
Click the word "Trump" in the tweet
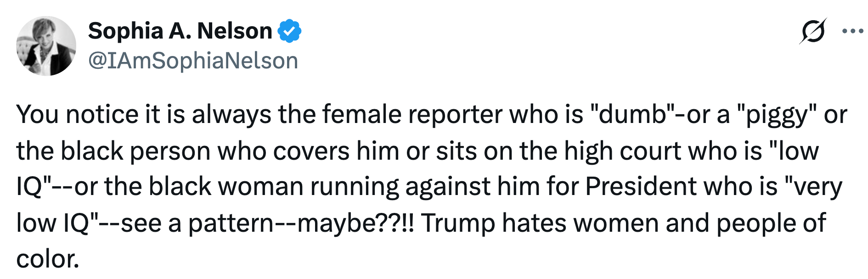click(457, 223)
